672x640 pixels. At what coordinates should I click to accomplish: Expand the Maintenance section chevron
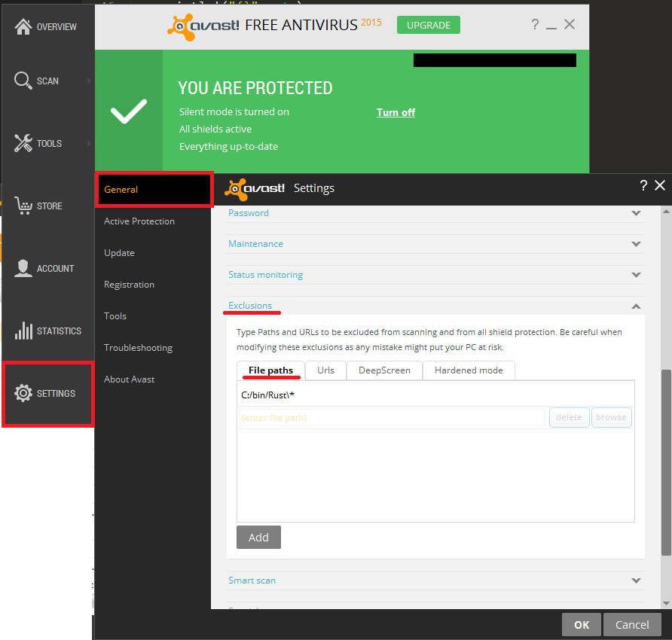636,244
